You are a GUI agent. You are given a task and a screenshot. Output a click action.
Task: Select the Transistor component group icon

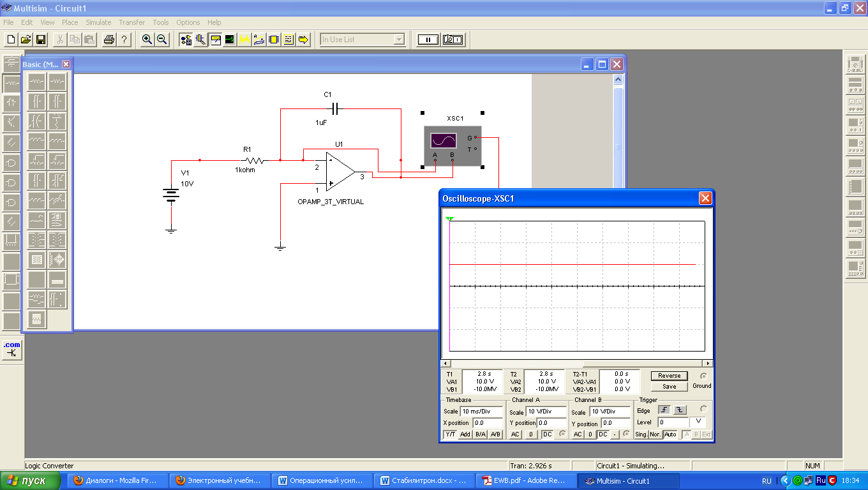[x=11, y=122]
